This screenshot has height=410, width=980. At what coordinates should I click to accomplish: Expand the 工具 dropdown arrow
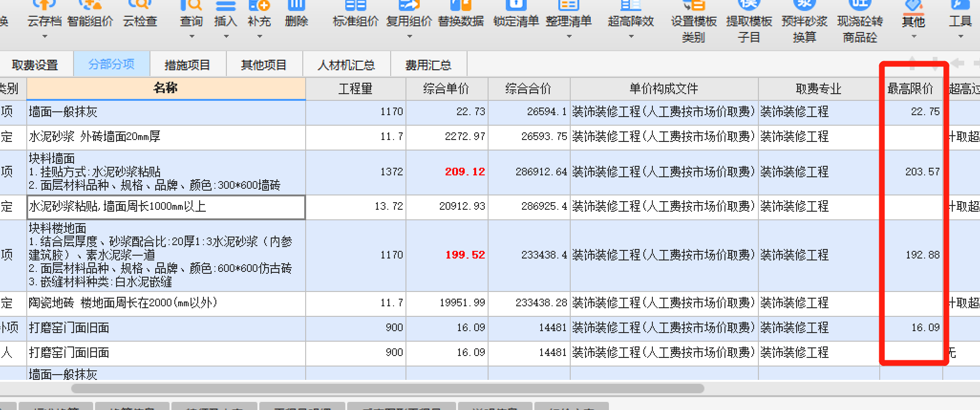(961, 36)
